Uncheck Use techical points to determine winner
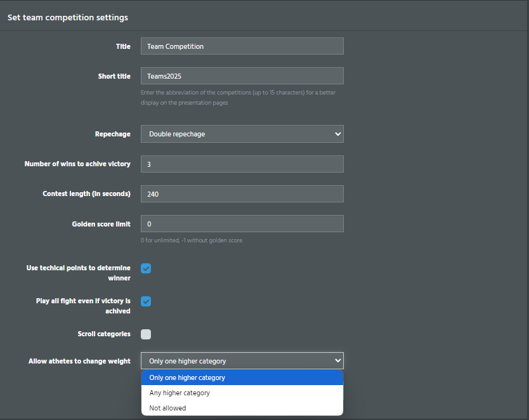 click(146, 268)
